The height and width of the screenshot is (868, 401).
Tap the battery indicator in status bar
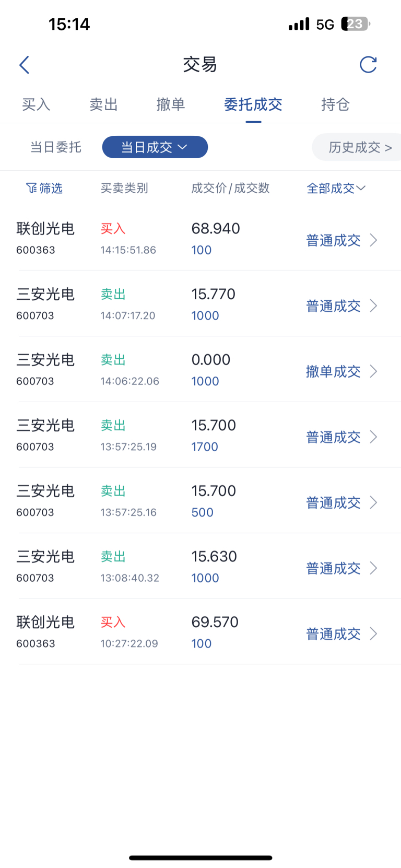(355, 24)
